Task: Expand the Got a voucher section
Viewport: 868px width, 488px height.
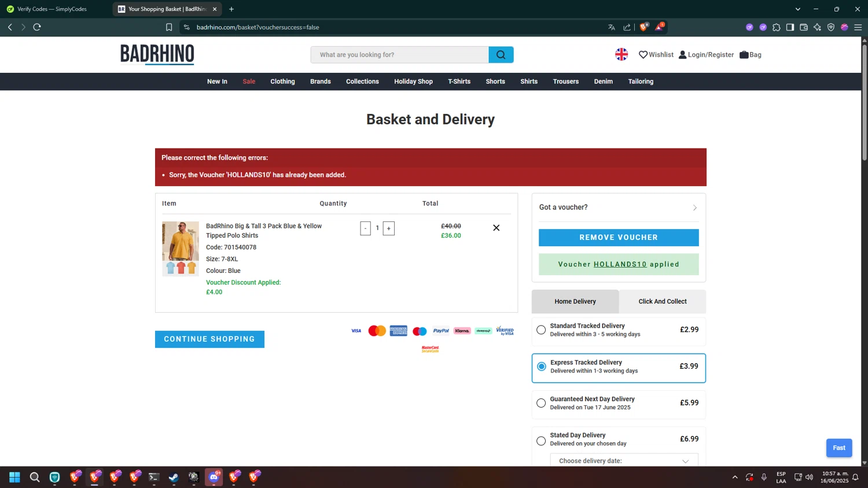Action: pyautogui.click(x=619, y=208)
